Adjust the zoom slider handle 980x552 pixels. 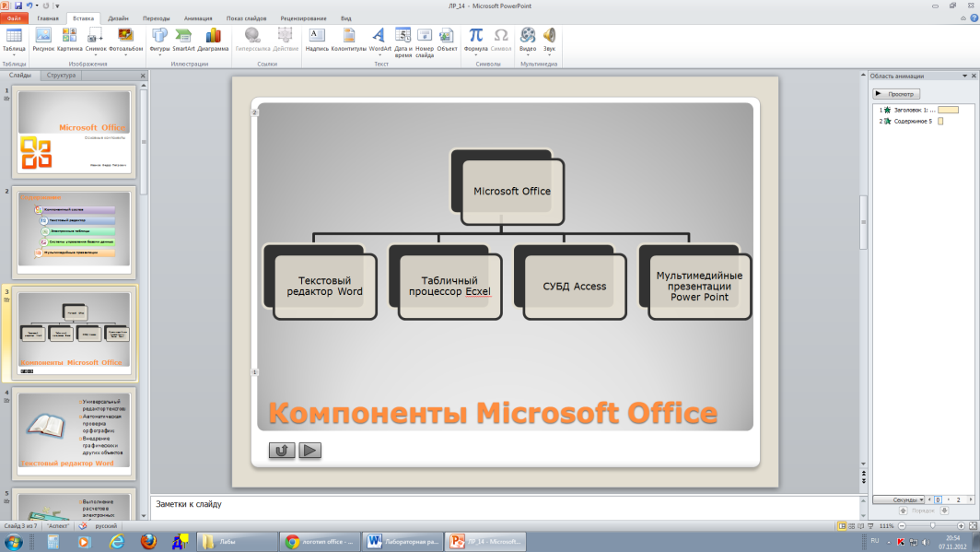tap(932, 526)
